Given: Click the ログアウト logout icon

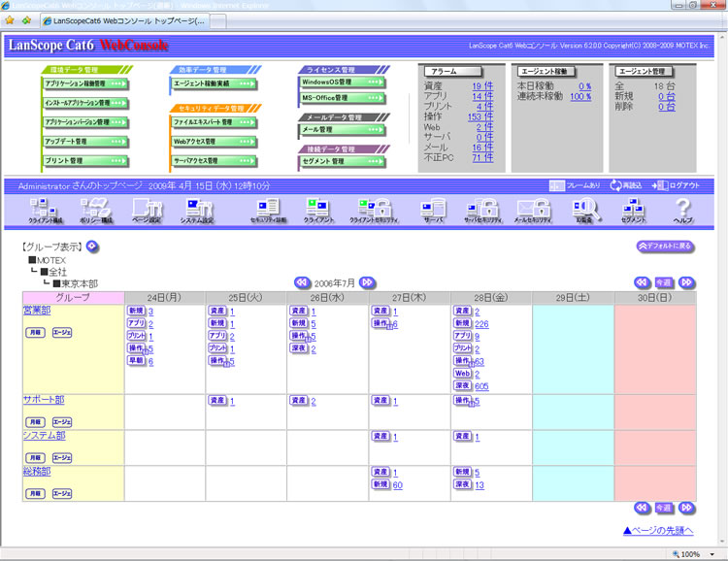Looking at the screenshot, I should point(660,185).
